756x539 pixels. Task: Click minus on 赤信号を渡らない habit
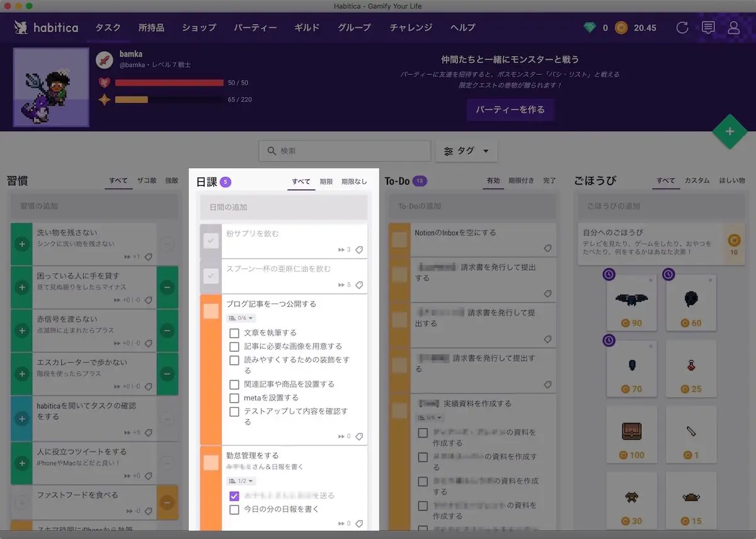pyautogui.click(x=167, y=330)
